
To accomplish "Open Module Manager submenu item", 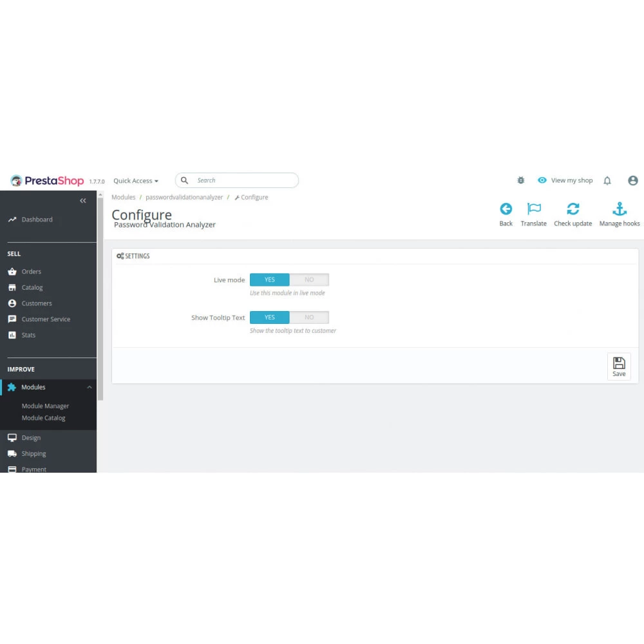I will (x=45, y=406).
